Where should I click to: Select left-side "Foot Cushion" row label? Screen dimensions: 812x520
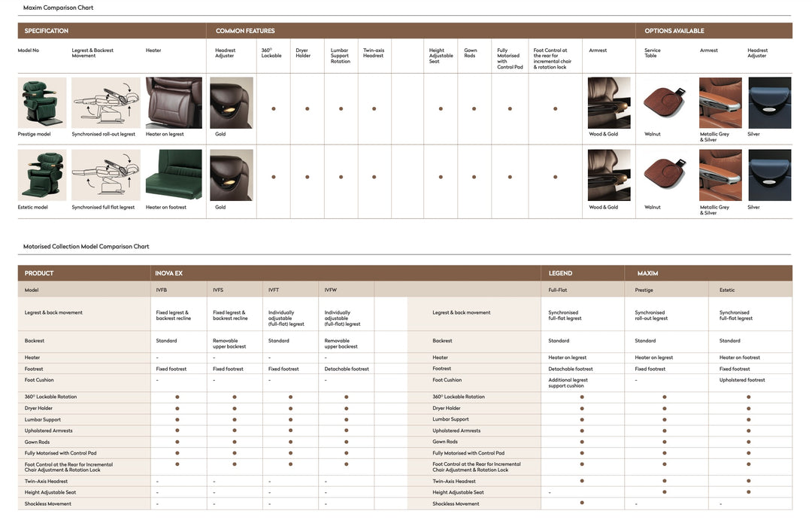point(39,380)
